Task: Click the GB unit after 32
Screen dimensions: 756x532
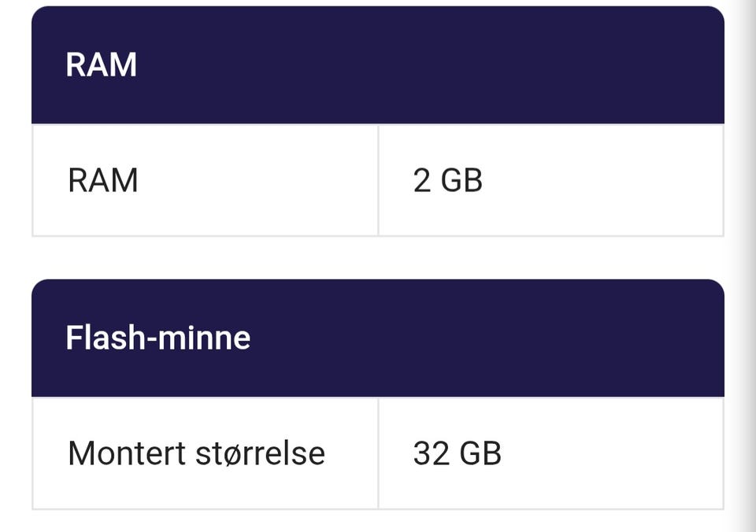Action: click(x=480, y=454)
